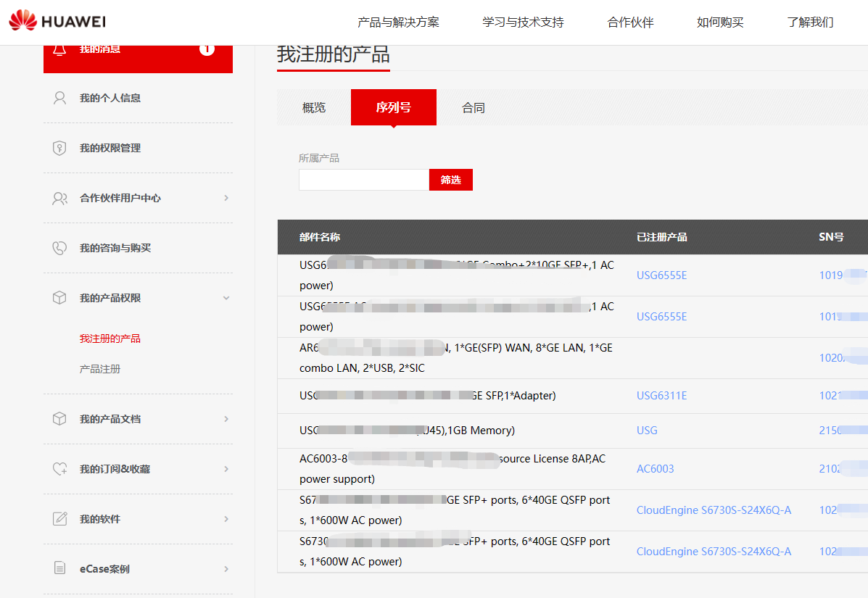This screenshot has width=868, height=598.
Task: Focus the 所属产品 input field
Action: click(x=364, y=180)
